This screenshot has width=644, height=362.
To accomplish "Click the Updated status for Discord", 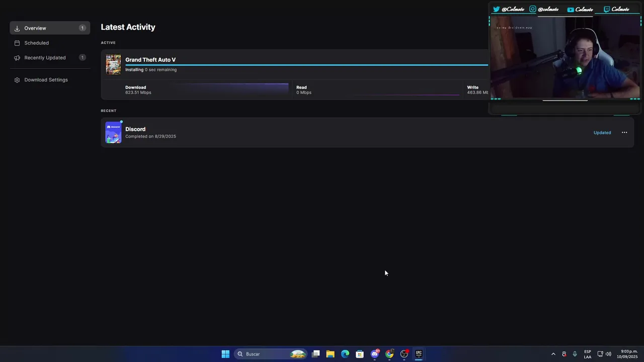I will tap(602, 133).
